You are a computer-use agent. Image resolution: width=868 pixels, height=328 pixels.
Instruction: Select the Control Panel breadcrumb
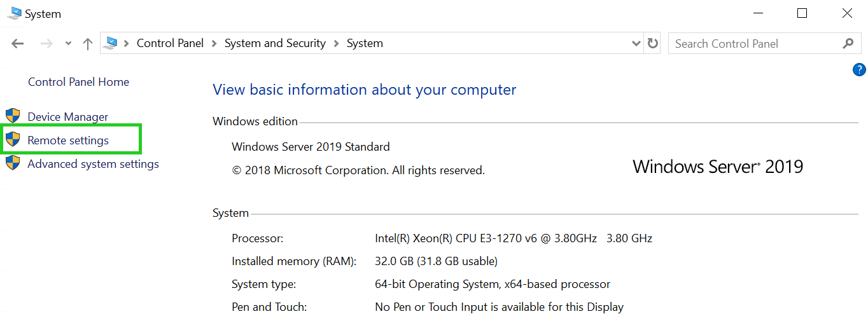(170, 43)
